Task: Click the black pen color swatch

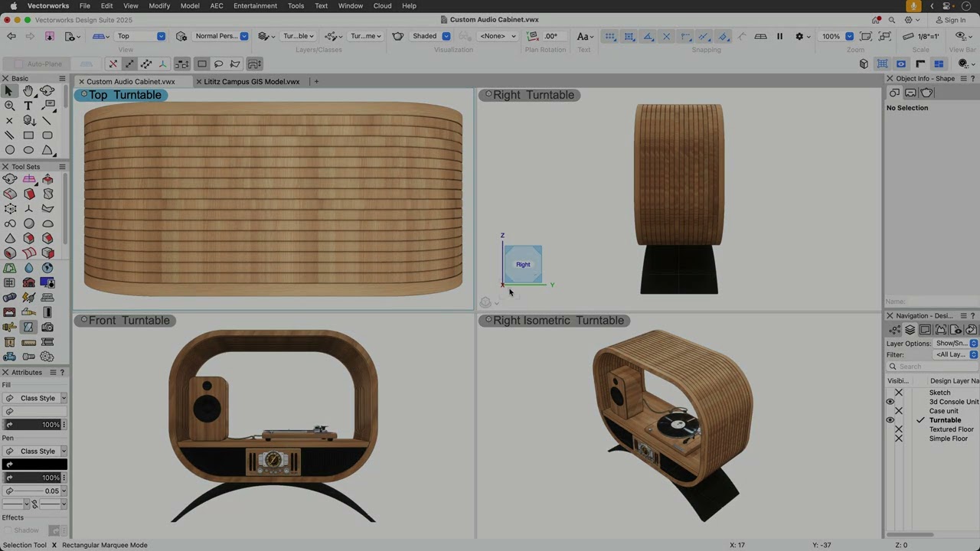Action: pos(34,465)
